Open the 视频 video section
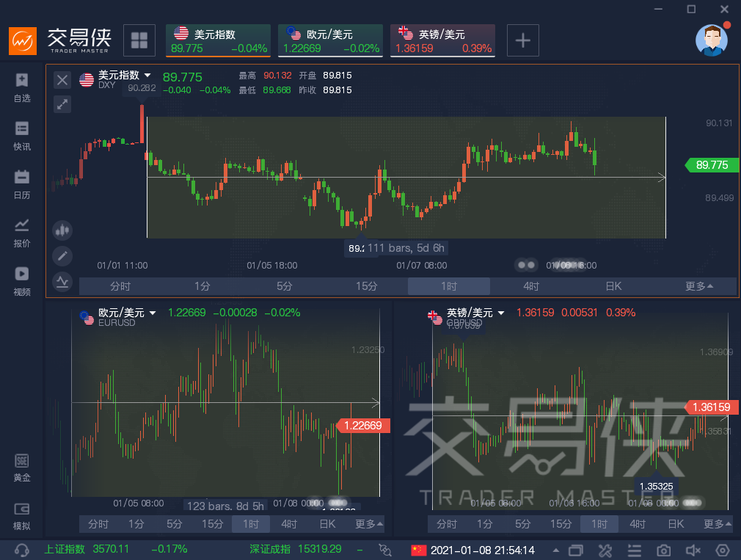 (22, 280)
